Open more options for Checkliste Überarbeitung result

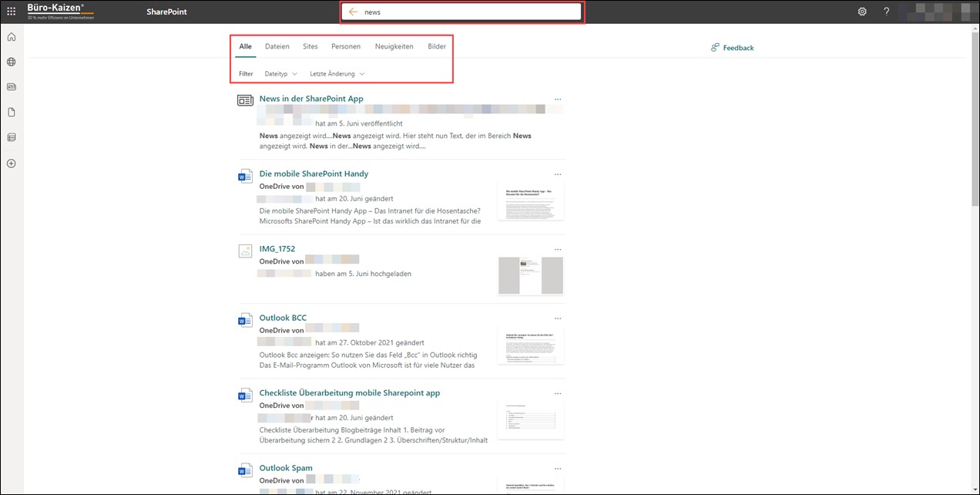tap(558, 393)
